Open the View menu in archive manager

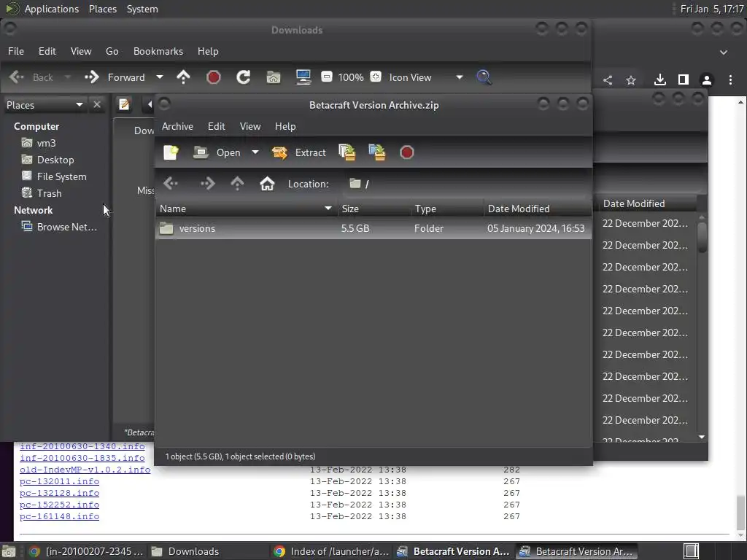click(250, 126)
